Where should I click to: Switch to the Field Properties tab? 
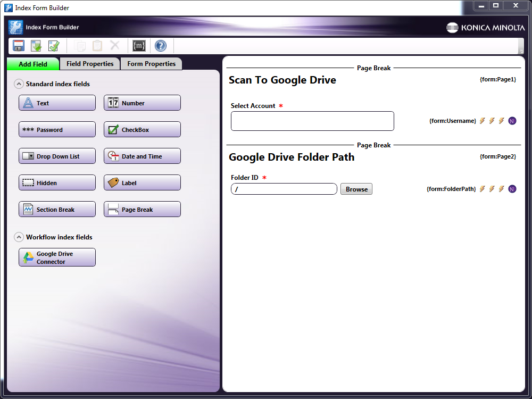tap(90, 64)
